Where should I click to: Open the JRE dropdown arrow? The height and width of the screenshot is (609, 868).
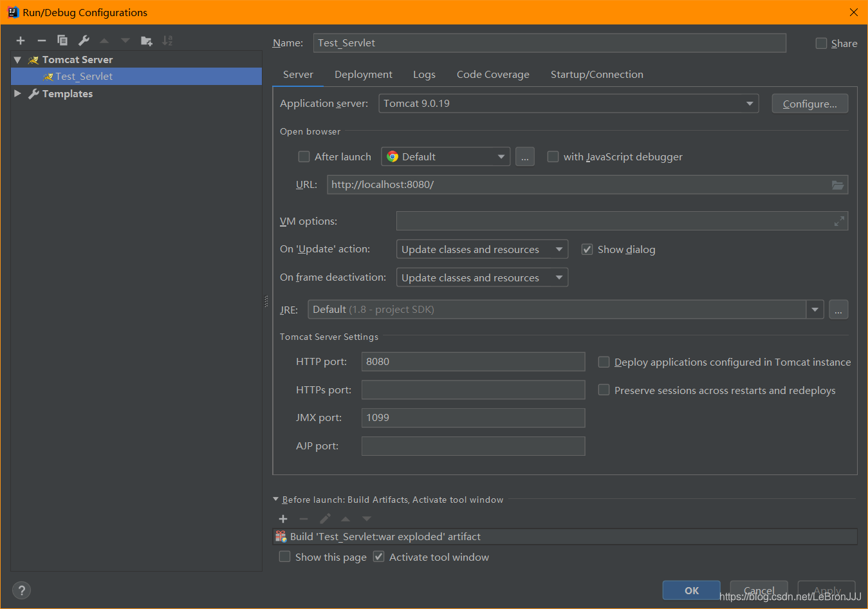pos(815,310)
